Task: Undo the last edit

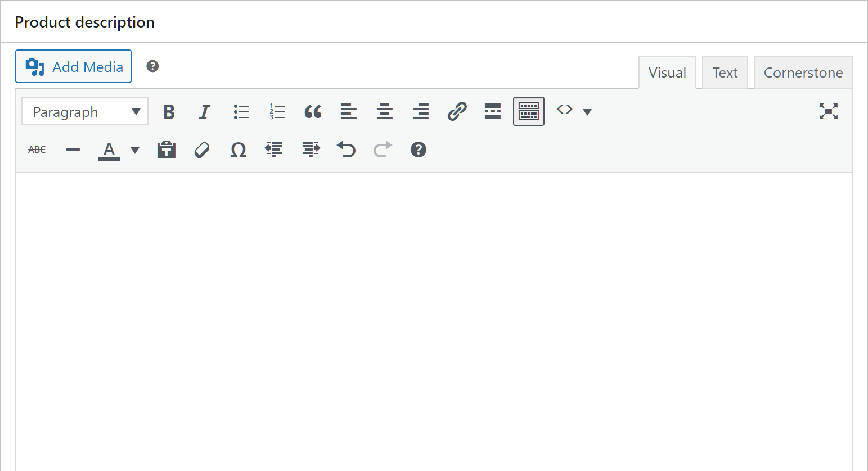Action: 347,150
